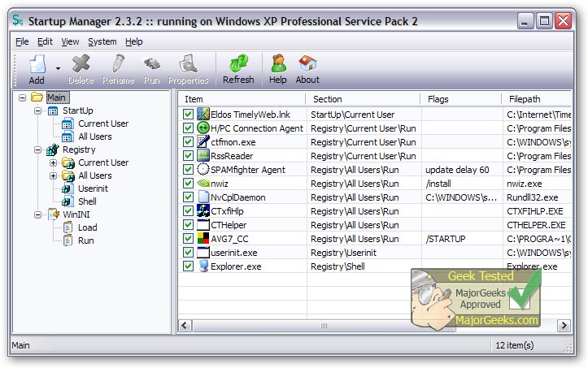This screenshot has height=368, width=588.
Task: Uncheck ctfmon.exe checkbox
Action: tap(188, 142)
